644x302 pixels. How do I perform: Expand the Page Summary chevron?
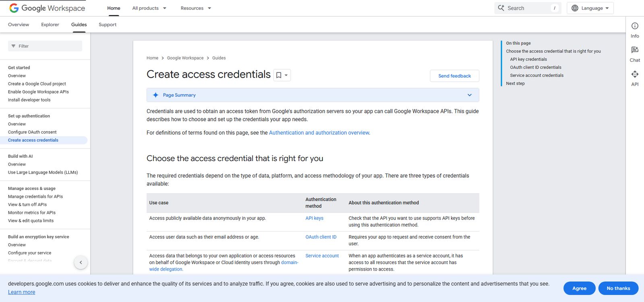click(469, 95)
